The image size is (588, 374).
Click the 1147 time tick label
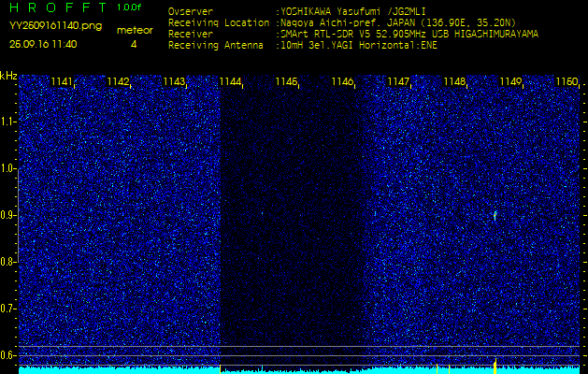click(x=398, y=81)
